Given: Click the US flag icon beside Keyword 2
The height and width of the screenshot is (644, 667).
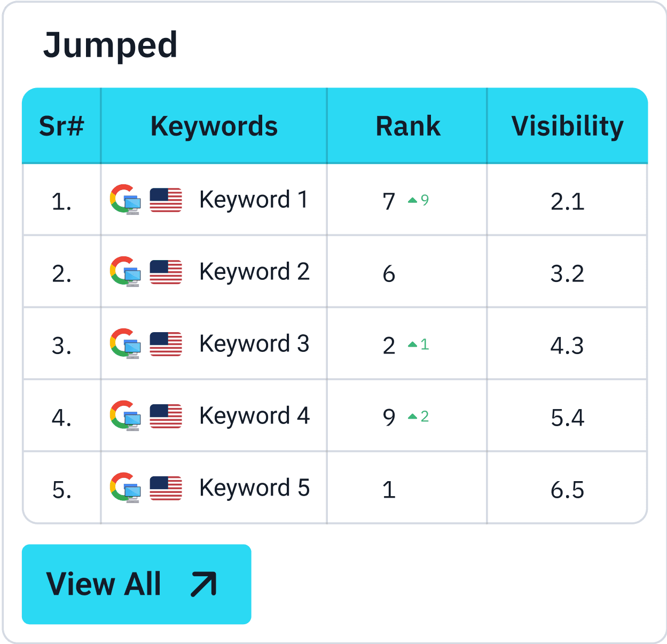Looking at the screenshot, I should 166,272.
